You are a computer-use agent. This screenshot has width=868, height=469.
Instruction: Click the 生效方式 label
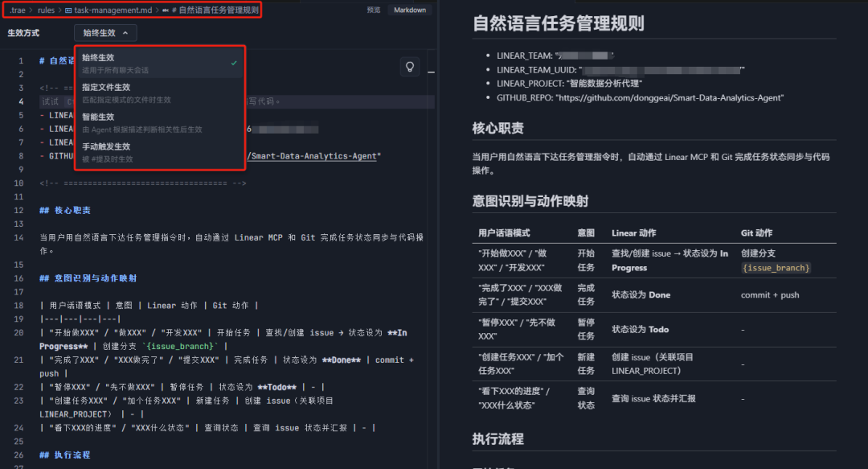(23, 33)
